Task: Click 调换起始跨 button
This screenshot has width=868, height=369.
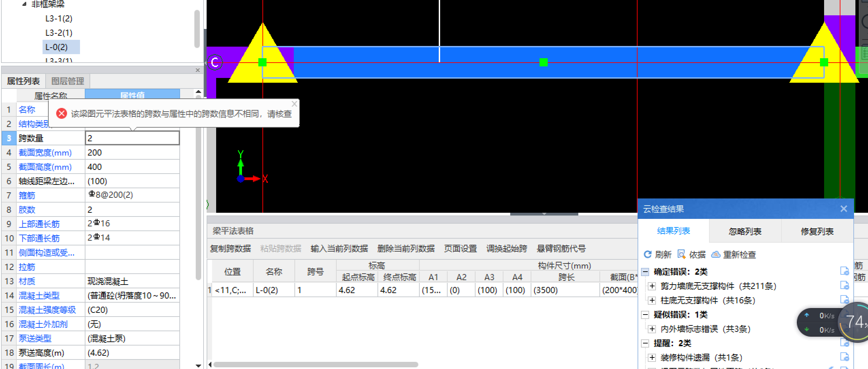Action: click(x=507, y=248)
